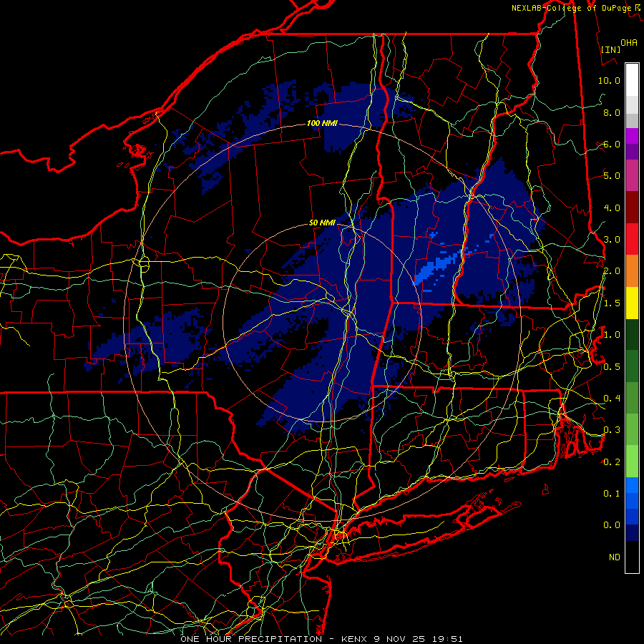Click the 0.2 legend value
Viewport: 644px width, 644px height.
[x=612, y=462]
